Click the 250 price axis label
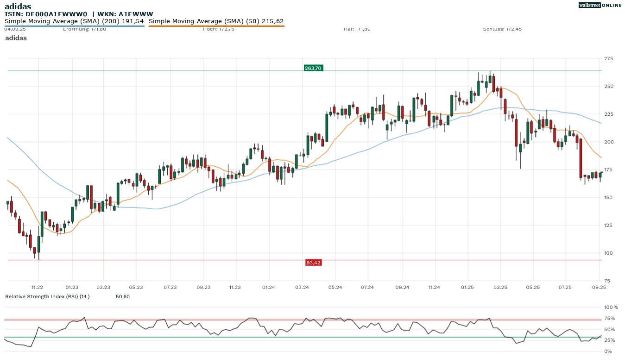 (x=609, y=86)
